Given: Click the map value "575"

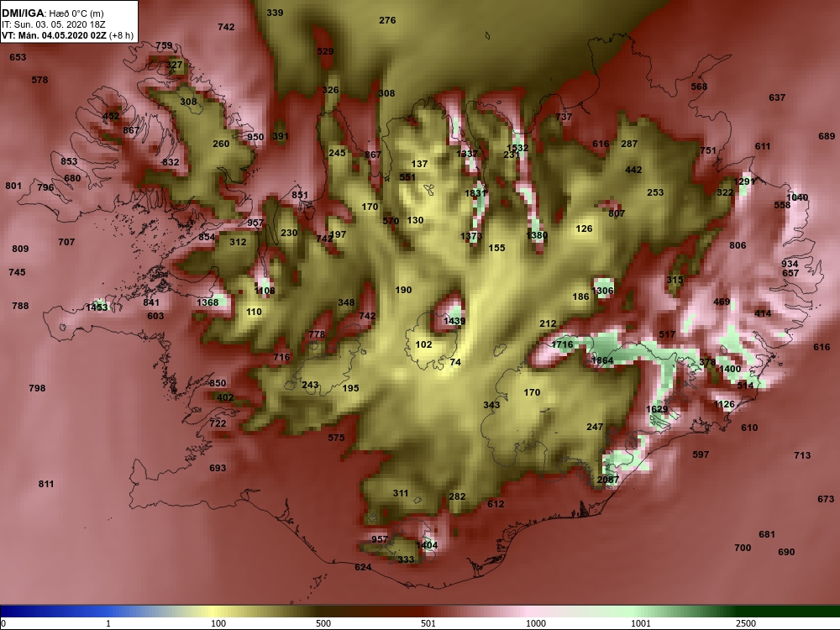Looking at the screenshot, I should pos(337,438).
